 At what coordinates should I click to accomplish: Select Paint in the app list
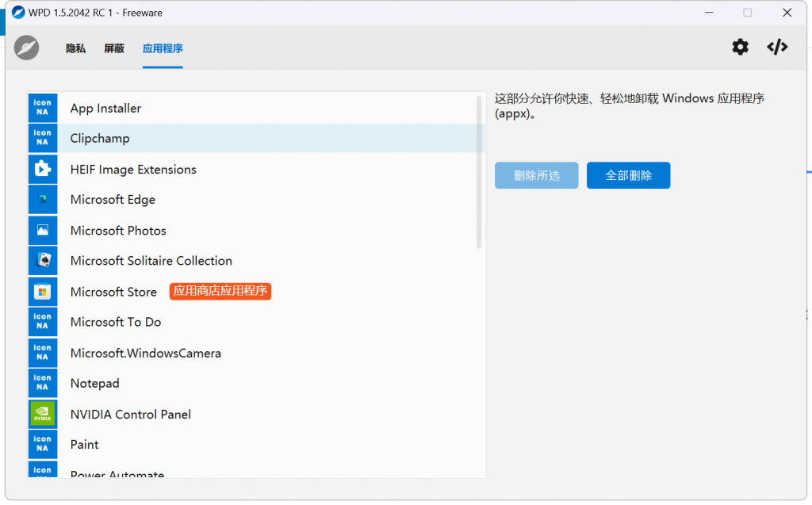coord(256,444)
